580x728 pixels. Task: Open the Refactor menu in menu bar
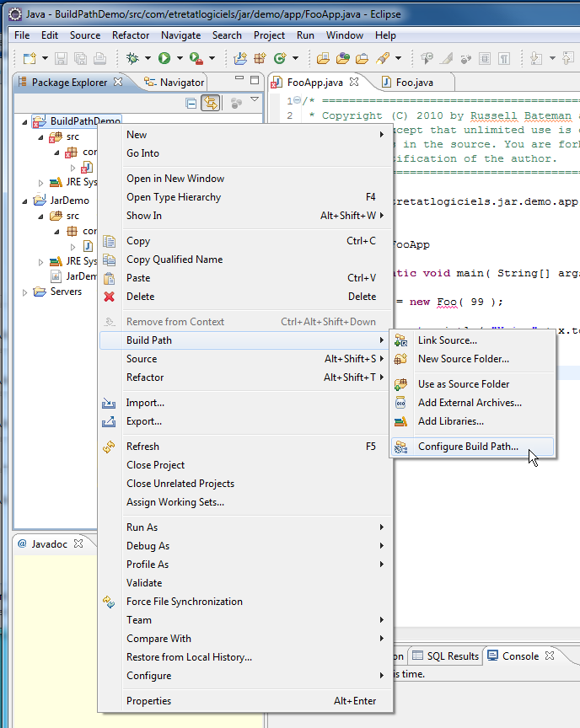131,35
